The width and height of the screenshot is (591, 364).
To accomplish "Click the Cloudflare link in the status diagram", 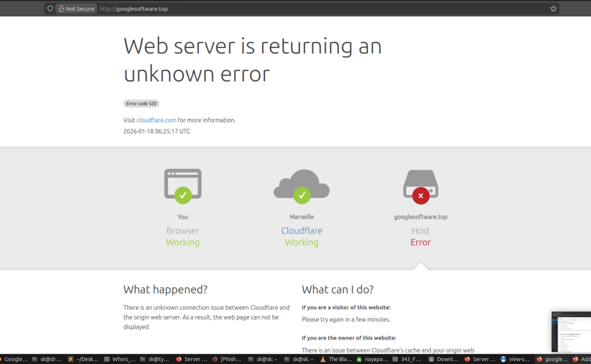I will pos(301,230).
